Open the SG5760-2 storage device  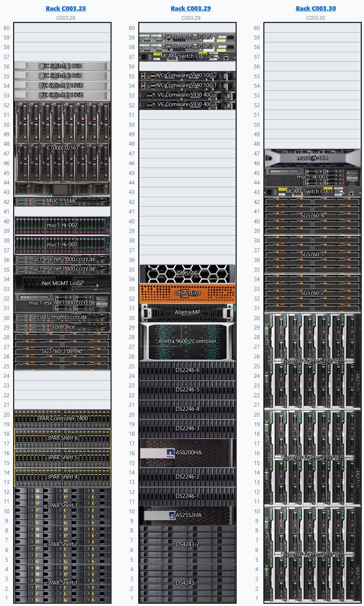click(312, 293)
